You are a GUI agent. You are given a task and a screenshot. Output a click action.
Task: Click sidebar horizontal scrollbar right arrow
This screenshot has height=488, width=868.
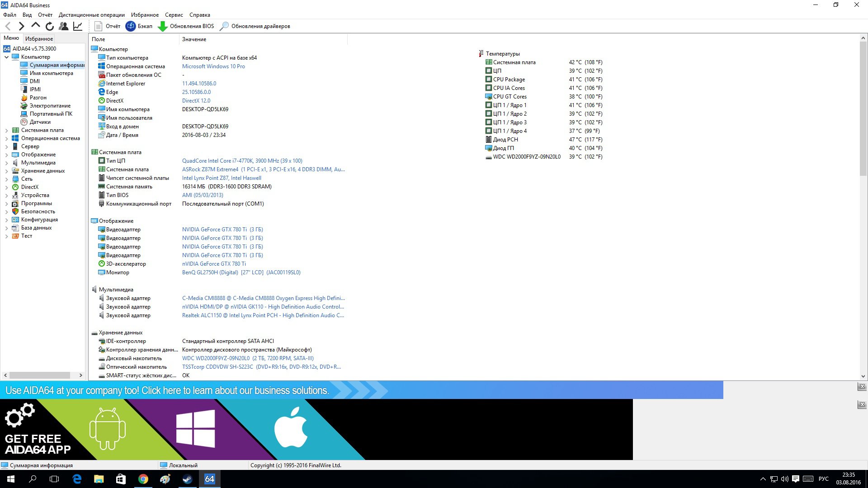(x=80, y=375)
